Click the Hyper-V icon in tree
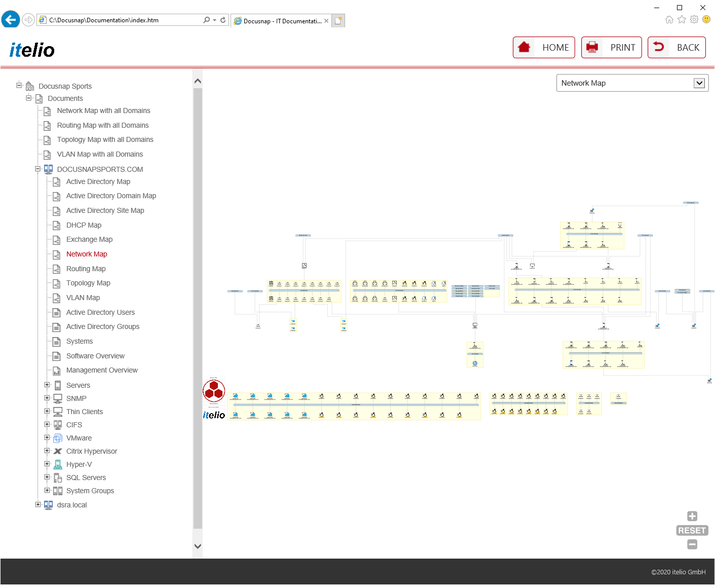715x588 pixels. point(58,464)
